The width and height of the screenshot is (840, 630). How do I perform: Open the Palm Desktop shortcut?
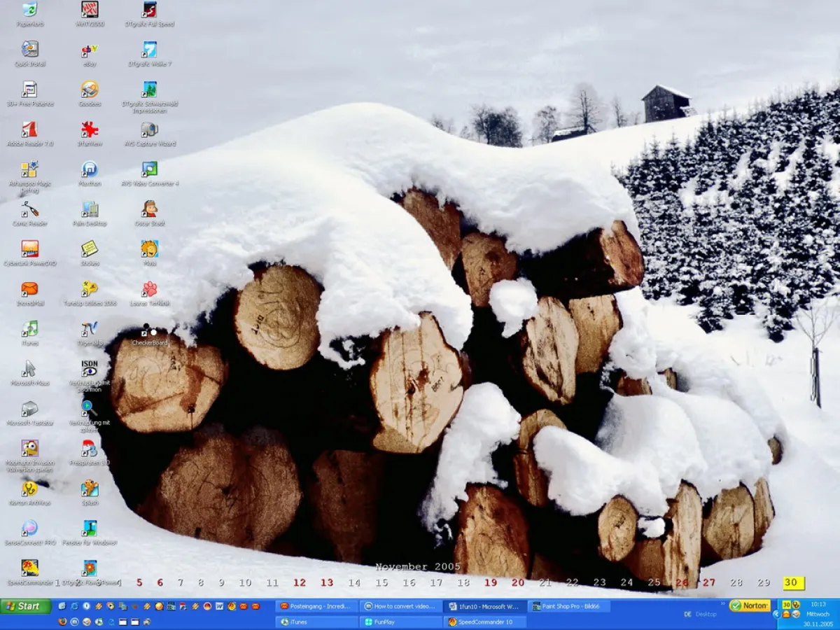[x=90, y=210]
